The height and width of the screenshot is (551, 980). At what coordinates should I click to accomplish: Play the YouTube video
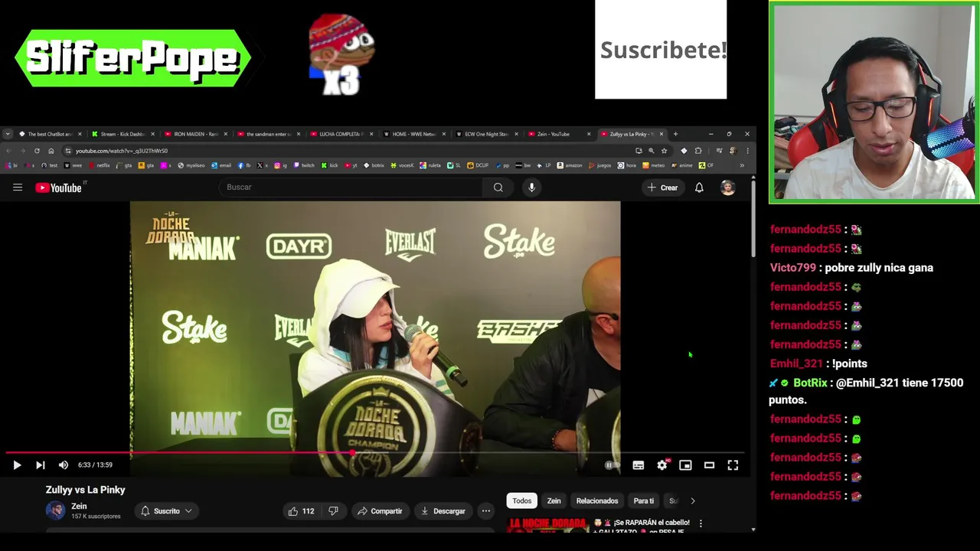[17, 465]
